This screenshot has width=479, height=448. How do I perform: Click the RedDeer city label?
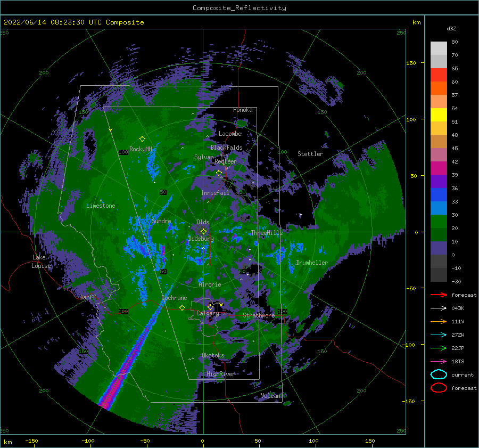coord(226,161)
